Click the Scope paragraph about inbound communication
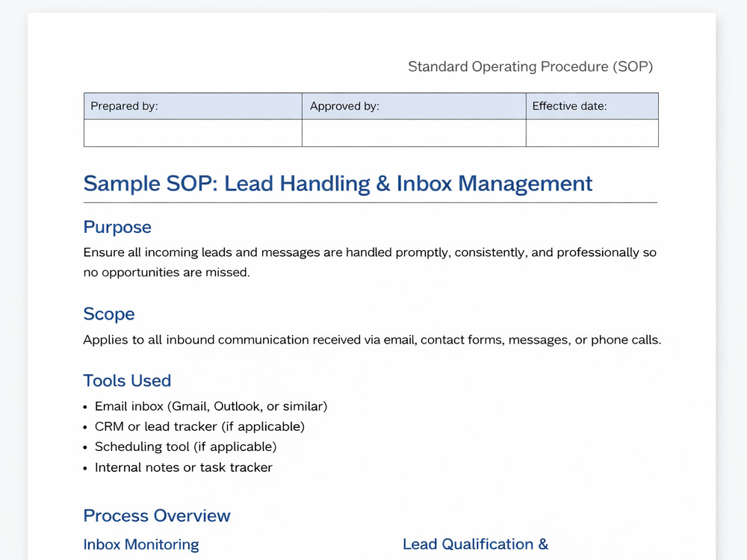 (x=372, y=340)
